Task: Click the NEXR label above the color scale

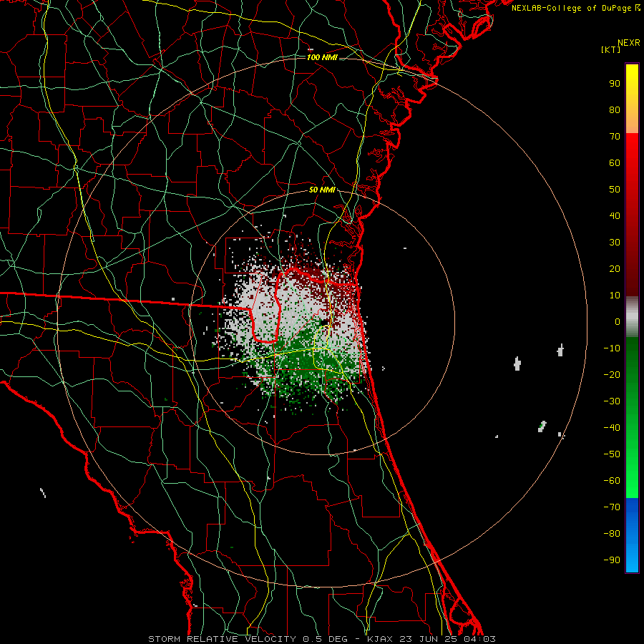Action: pos(629,43)
